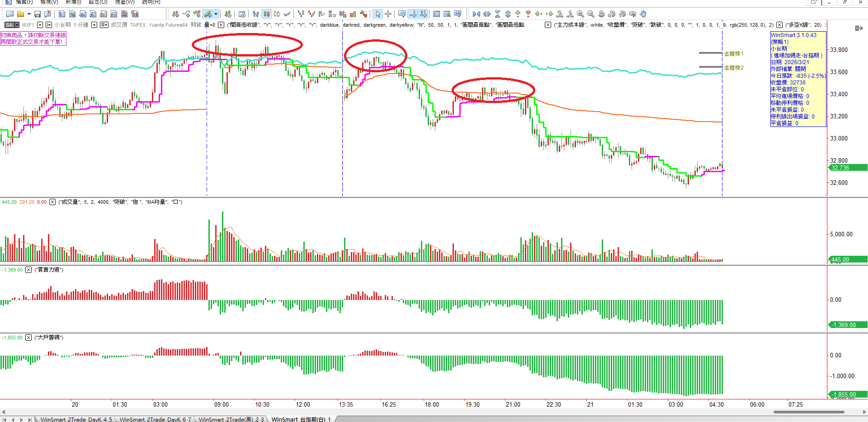Click the green scroll-right arrow icon

coord(549,14)
